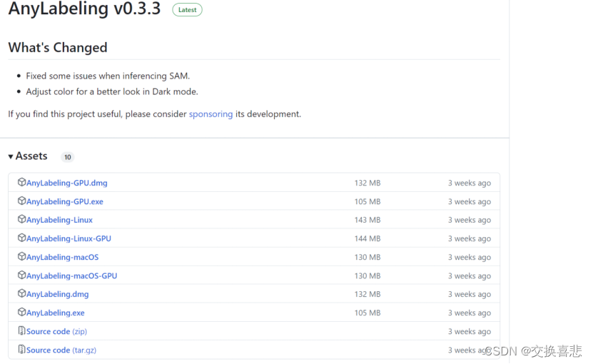Download the AnyLabeling-macOS asset

[x=62, y=257]
